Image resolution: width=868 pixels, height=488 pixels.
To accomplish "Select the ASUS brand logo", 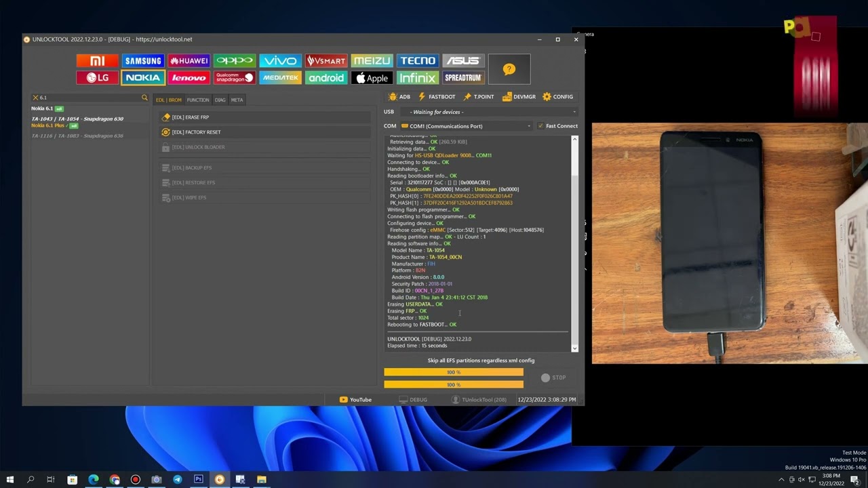I will click(x=463, y=61).
